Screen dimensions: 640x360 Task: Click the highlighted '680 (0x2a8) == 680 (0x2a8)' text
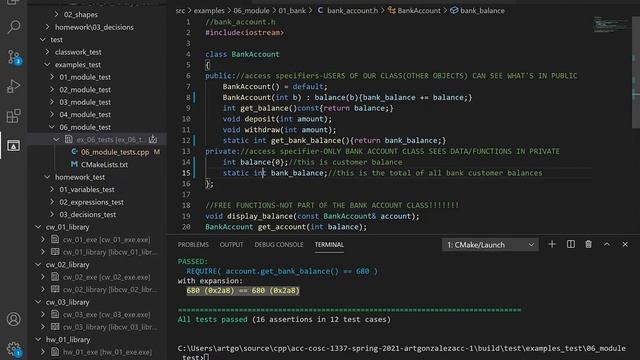[243, 290]
